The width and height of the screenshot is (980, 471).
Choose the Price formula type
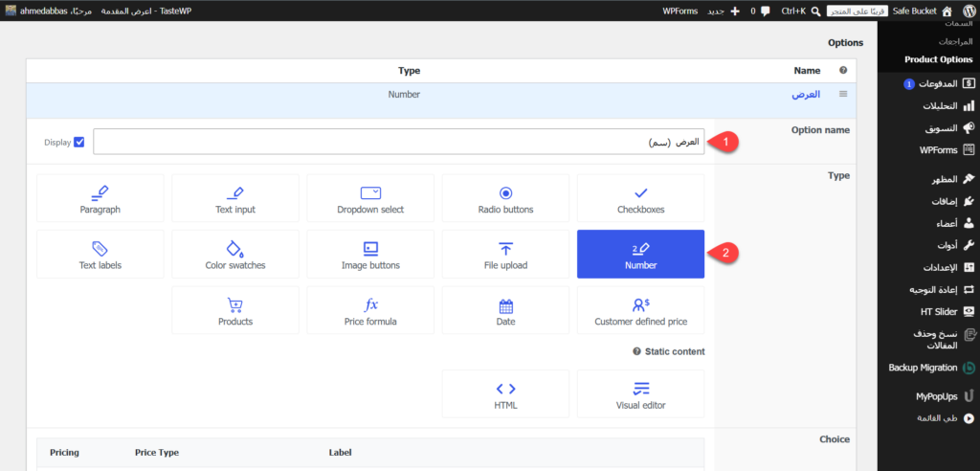370,310
